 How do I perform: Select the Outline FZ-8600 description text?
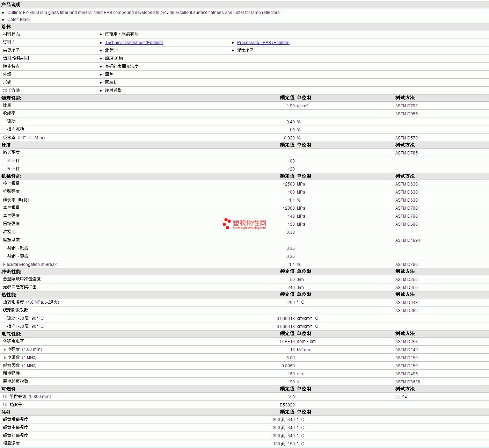click(144, 13)
